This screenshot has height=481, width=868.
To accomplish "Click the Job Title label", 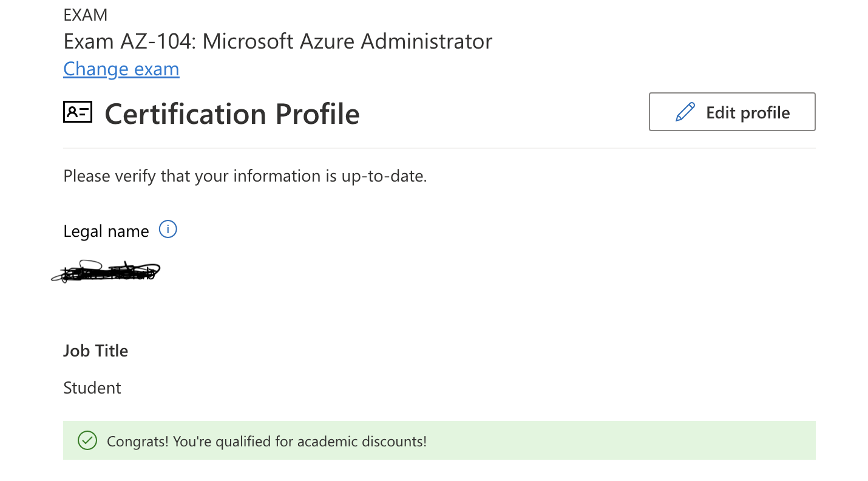I will pos(96,351).
